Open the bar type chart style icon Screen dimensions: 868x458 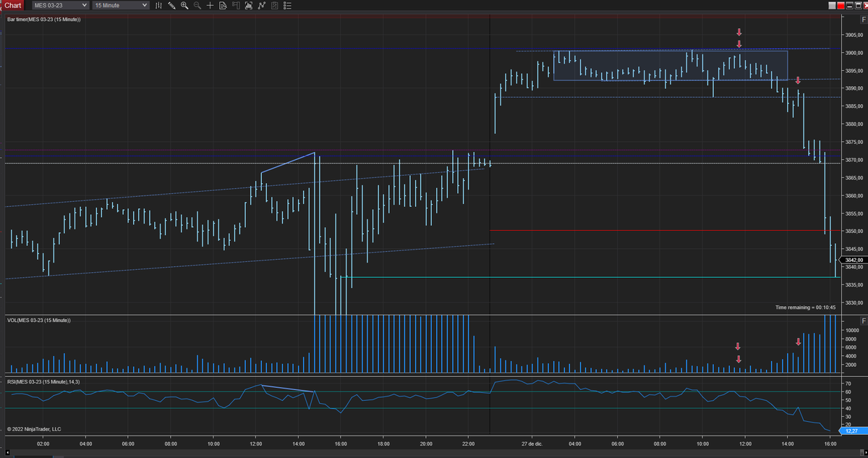click(158, 5)
